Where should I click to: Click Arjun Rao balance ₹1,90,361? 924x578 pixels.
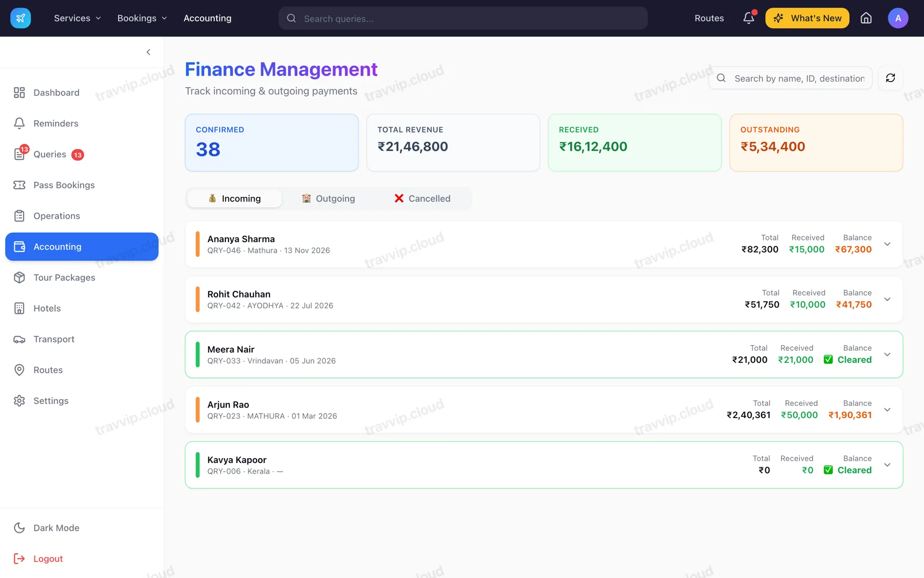click(850, 415)
